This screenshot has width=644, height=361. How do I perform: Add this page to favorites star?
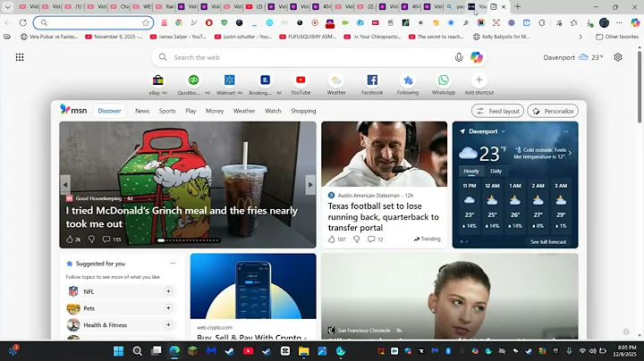click(x=146, y=23)
